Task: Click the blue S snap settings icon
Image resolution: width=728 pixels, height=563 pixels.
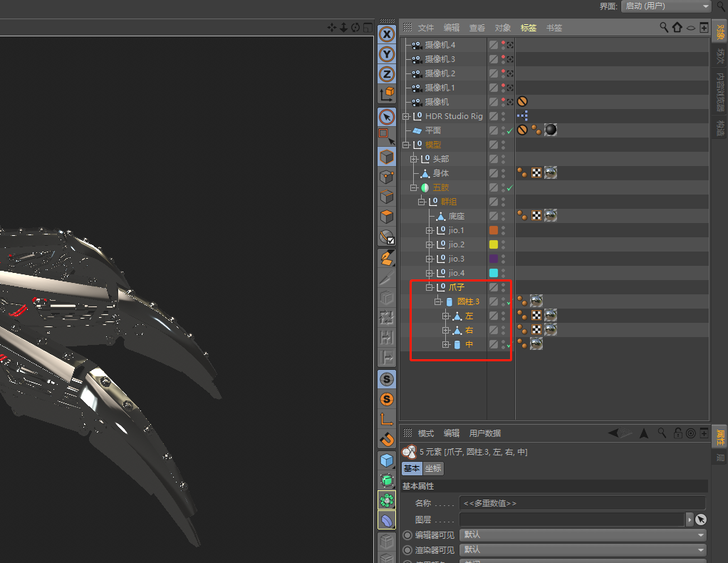Action: [x=386, y=380]
